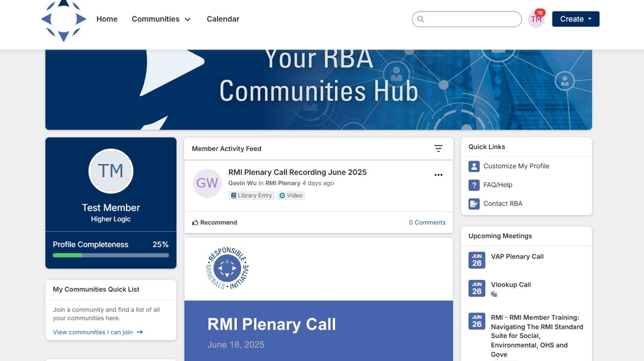Viewport: 644px width, 361px height.
Task: Click the My Communities Quick List heading
Action: (x=96, y=290)
